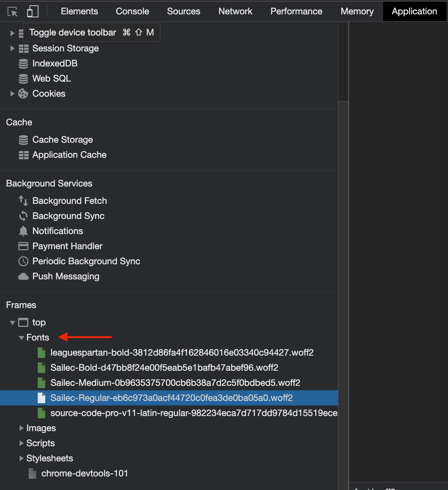Switch to the Console tab
Screen dimensions: 448x490
tap(132, 11)
